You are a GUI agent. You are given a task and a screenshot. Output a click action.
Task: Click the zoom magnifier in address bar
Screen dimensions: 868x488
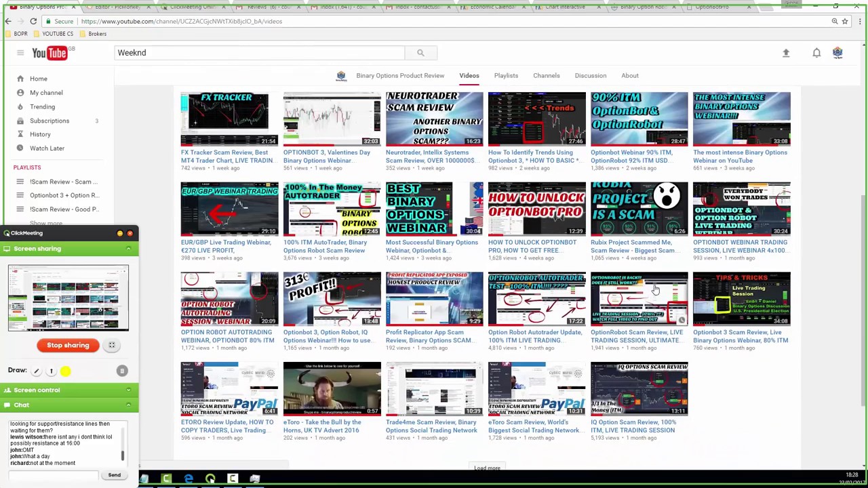(835, 21)
